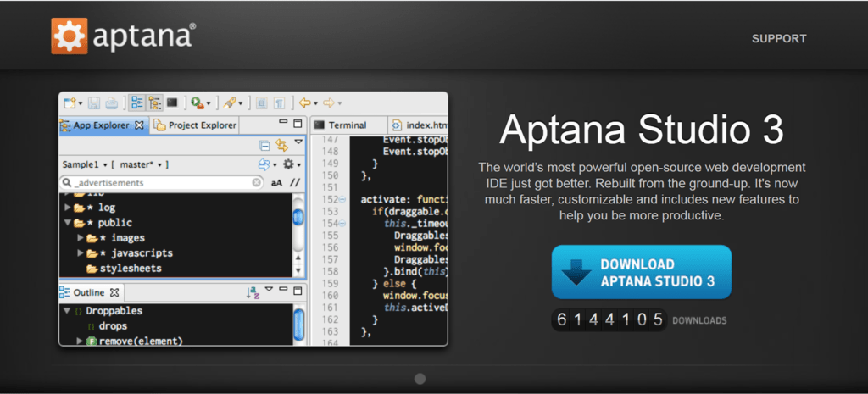This screenshot has height=394, width=868.
Task: Click the _advertisements filter search field
Action: tap(162, 183)
